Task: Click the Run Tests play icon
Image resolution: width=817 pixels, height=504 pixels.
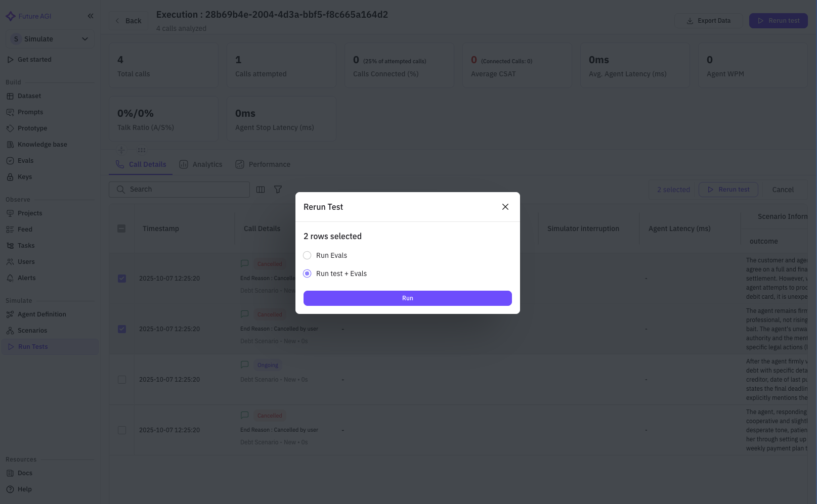Action: [x=11, y=347]
